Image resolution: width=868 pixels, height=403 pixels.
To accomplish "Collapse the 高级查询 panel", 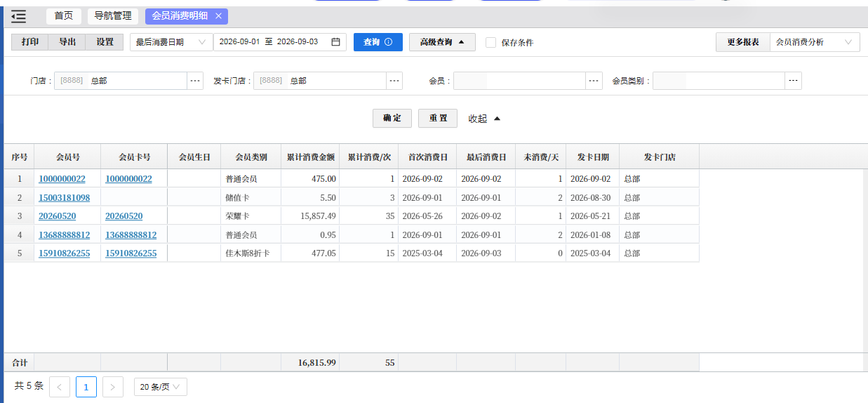I will pyautogui.click(x=442, y=42).
